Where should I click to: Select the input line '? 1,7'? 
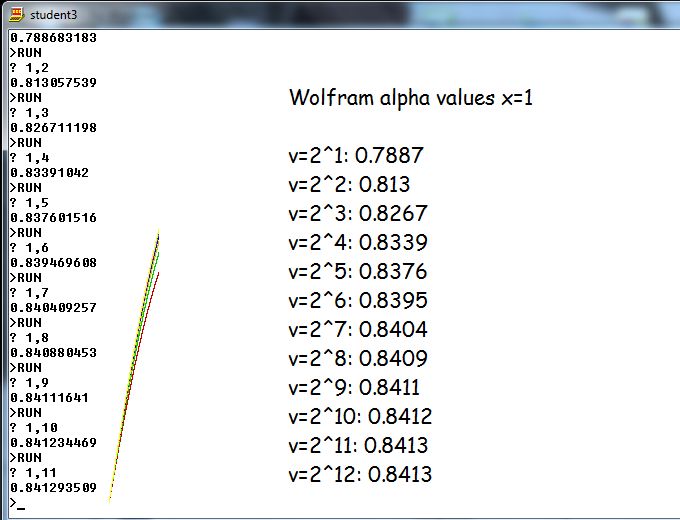pyautogui.click(x=29, y=293)
